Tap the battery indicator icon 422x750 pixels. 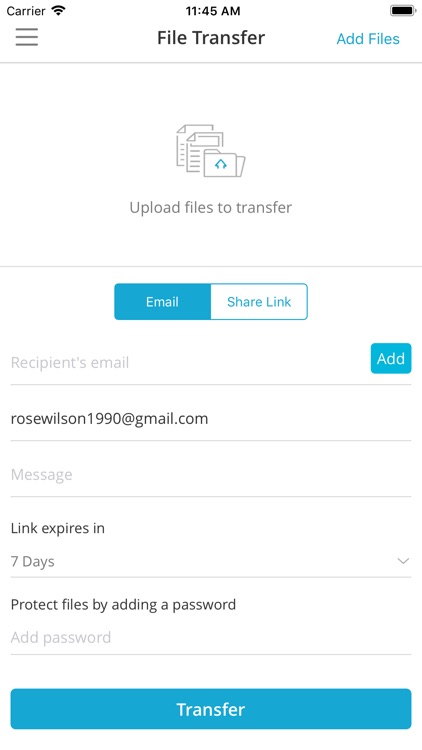tap(402, 11)
